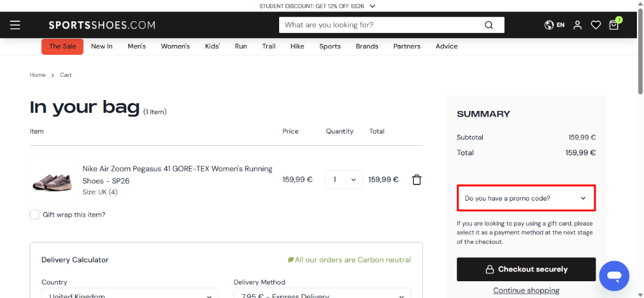Click the Delivery Calculator heading

(x=75, y=260)
